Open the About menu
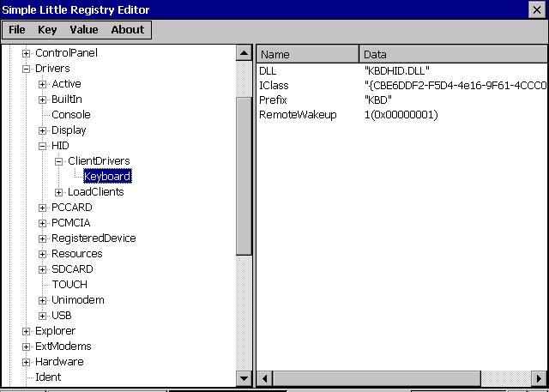Viewport: 549px width, 392px height. click(128, 30)
